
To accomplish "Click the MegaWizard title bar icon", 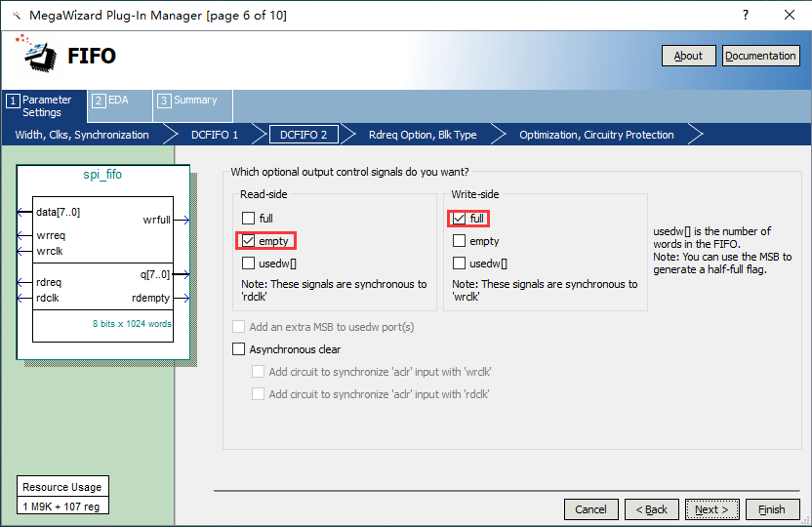I will 16,16.
